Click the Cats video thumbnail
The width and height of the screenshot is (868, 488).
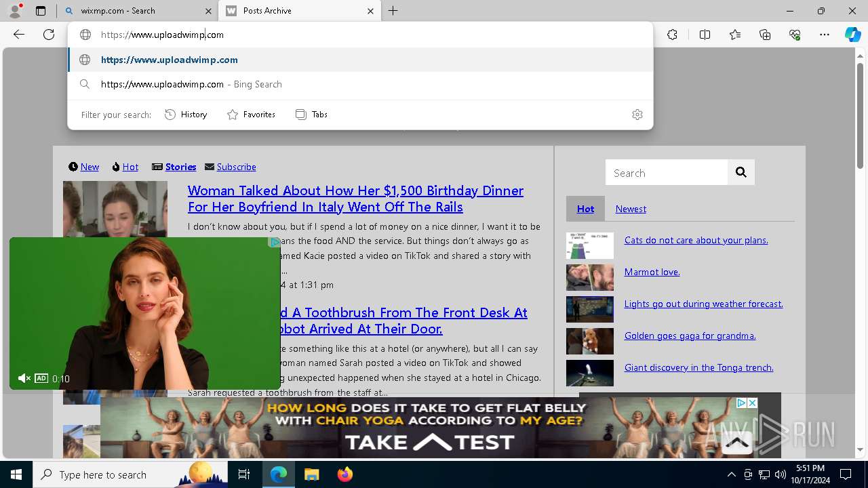click(590, 246)
